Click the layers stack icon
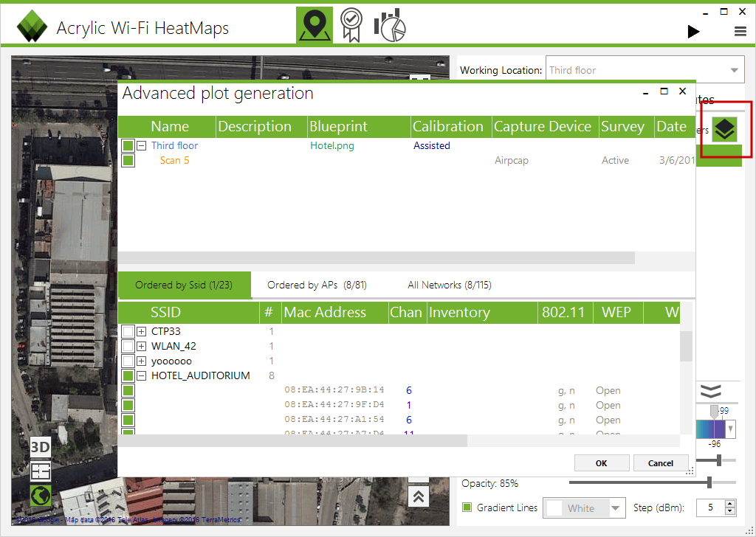 (725, 129)
